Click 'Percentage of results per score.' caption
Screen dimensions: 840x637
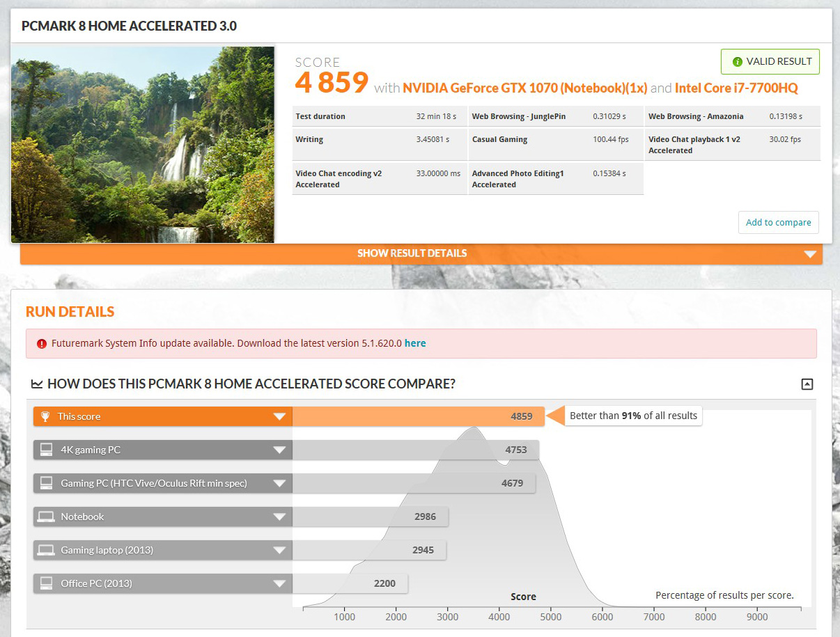point(724,595)
